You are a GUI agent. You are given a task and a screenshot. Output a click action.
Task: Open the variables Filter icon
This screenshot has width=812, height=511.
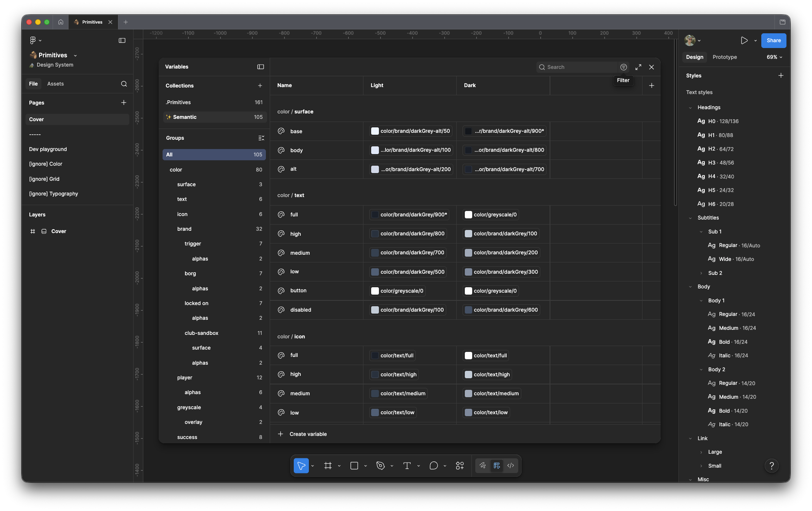point(624,67)
